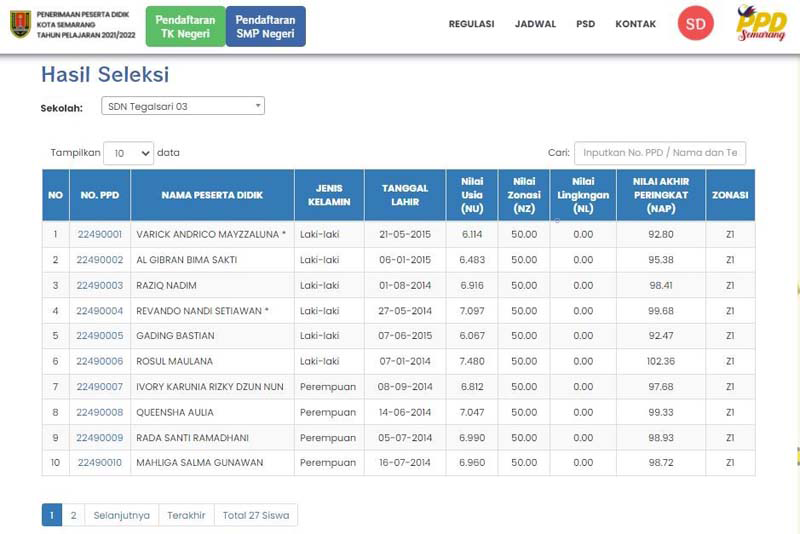The width and height of the screenshot is (800, 534).
Task: Sort by TANGGAL LAHIR column header
Action: point(404,195)
